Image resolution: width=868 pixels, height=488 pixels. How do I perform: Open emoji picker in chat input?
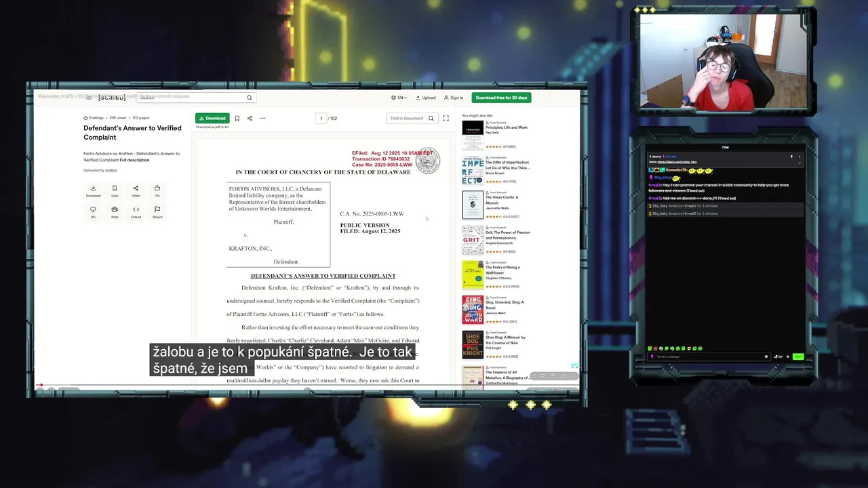pos(766,357)
